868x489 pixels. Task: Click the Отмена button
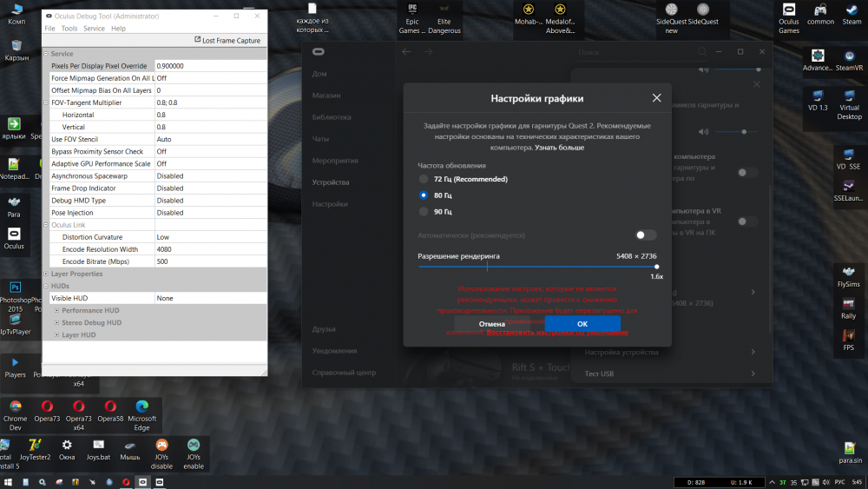[x=492, y=324]
